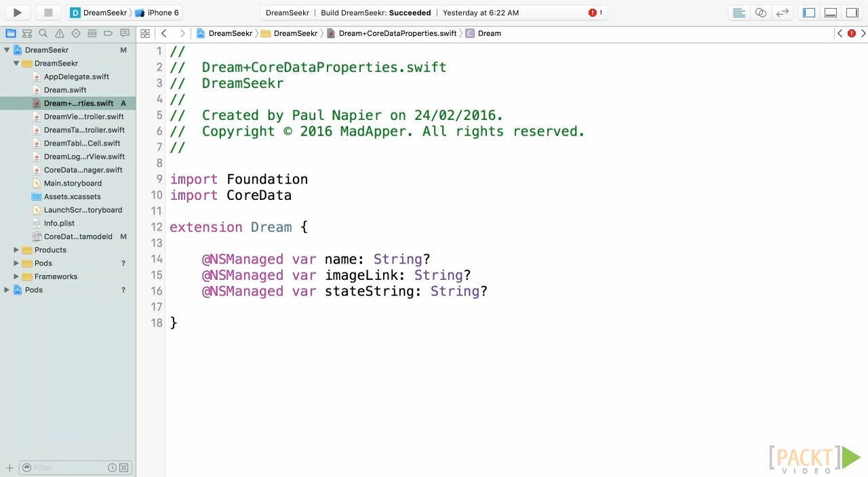Expand the Frameworks group
The image size is (868, 477).
pos(16,276)
